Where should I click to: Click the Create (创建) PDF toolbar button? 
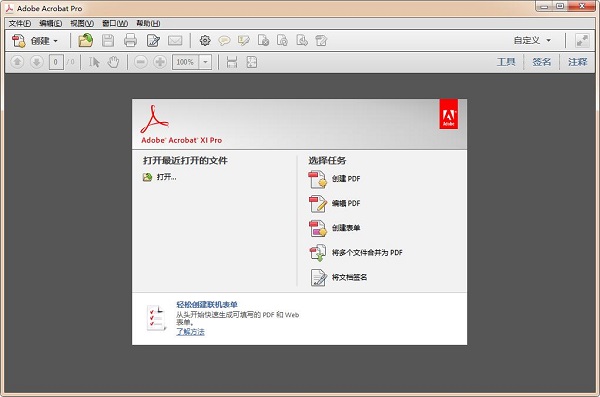click(34, 41)
